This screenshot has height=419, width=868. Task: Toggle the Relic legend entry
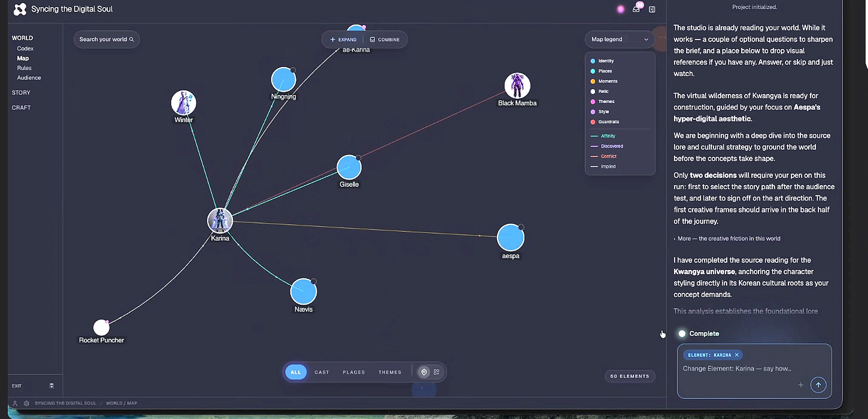[600, 91]
